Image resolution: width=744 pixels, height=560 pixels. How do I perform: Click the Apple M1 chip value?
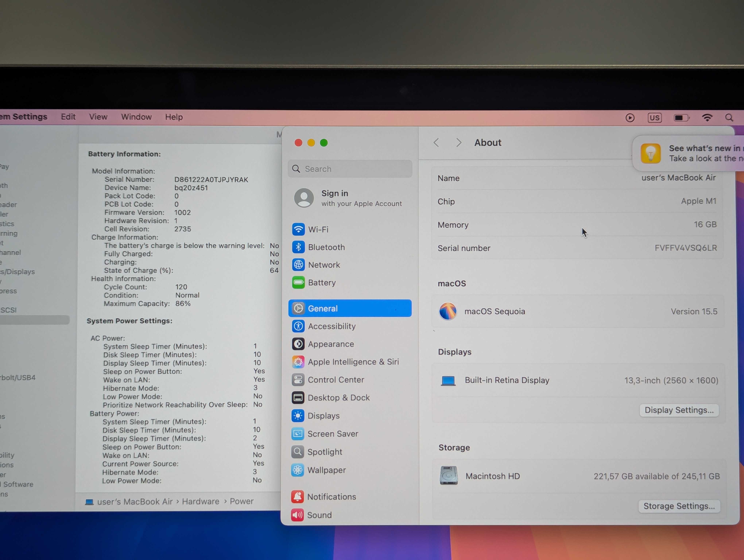click(x=699, y=201)
